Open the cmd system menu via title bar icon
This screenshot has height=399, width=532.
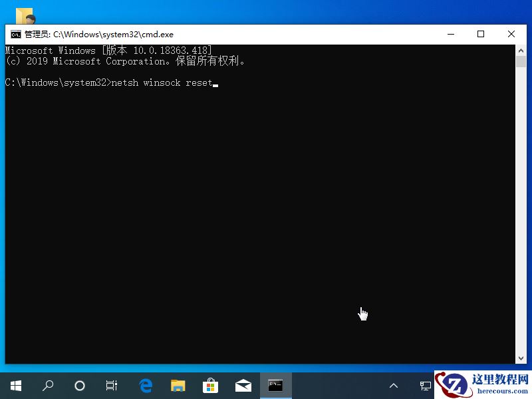pyautogui.click(x=15, y=34)
